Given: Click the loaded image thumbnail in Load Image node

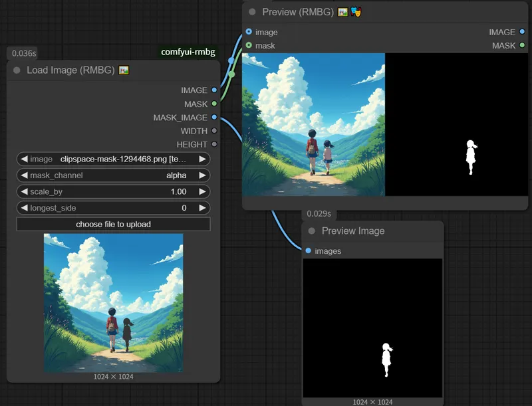Looking at the screenshot, I should point(113,302).
